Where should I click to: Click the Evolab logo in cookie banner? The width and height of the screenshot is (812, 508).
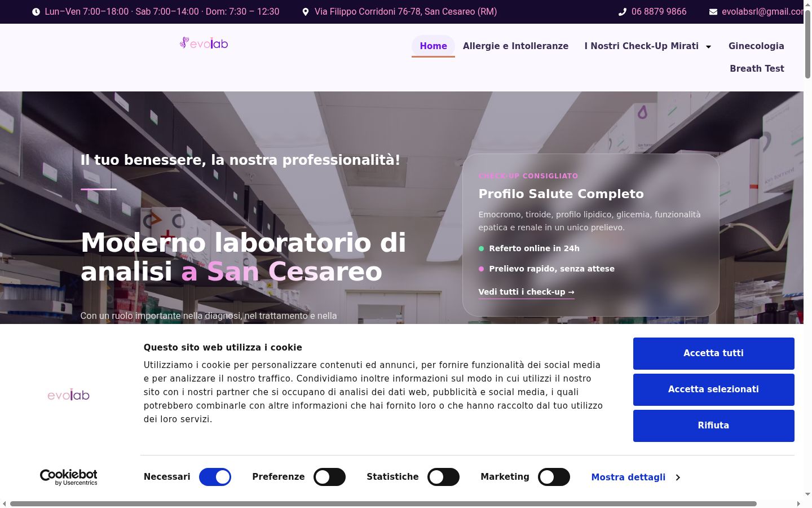(69, 395)
